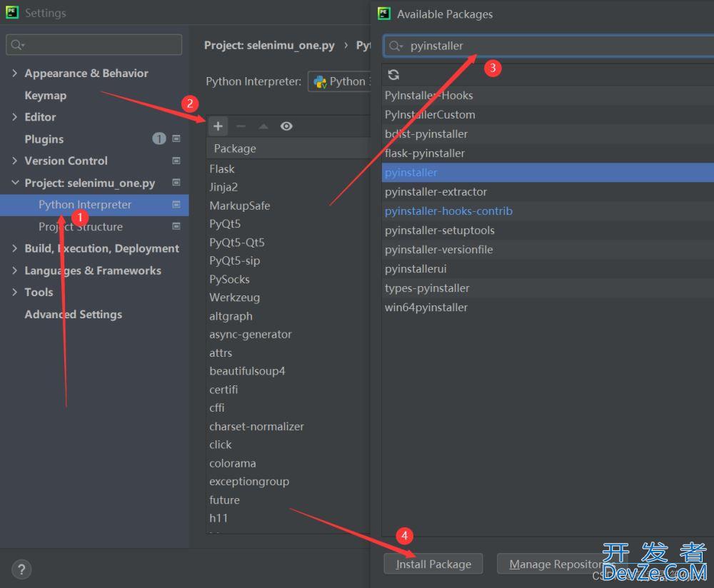Toggle the show early releases eye icon
Viewport: 714px width, 588px height.
(286, 126)
